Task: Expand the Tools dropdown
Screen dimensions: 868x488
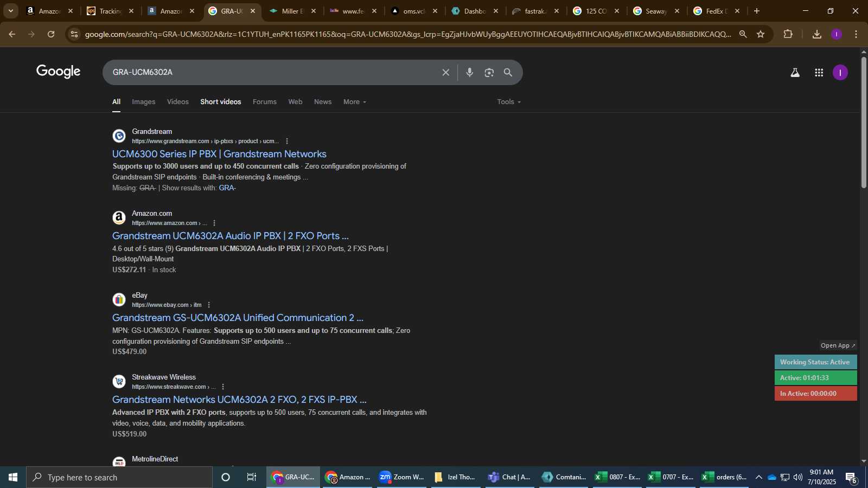Action: point(509,102)
